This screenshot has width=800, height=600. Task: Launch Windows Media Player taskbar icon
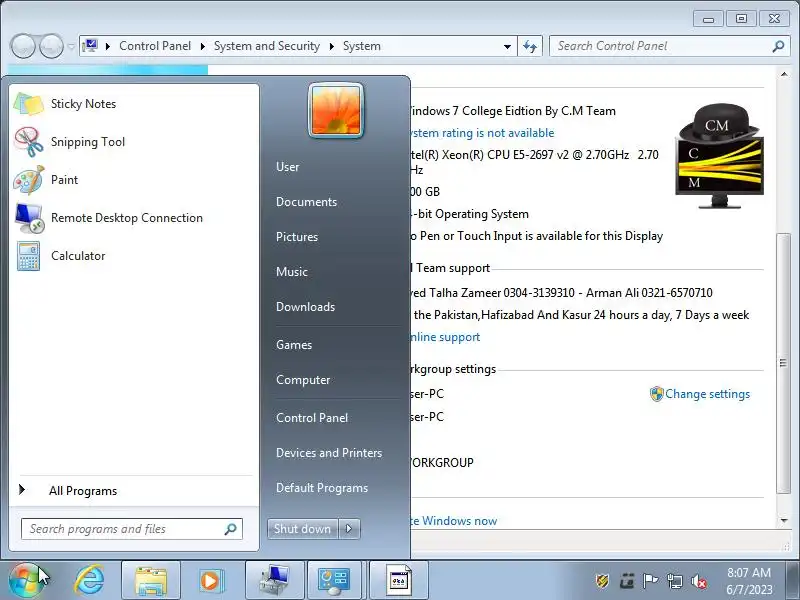click(x=210, y=581)
